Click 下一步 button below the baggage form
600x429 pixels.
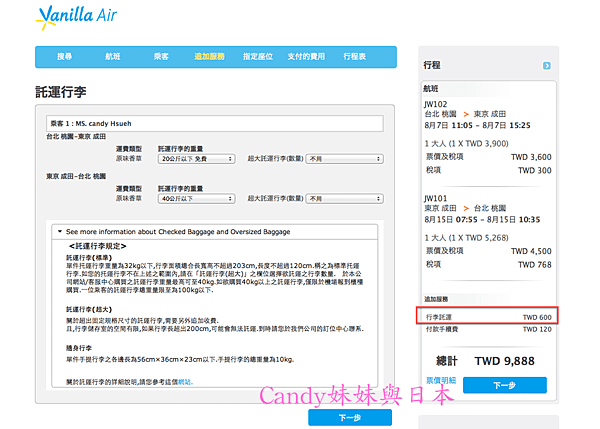350,418
